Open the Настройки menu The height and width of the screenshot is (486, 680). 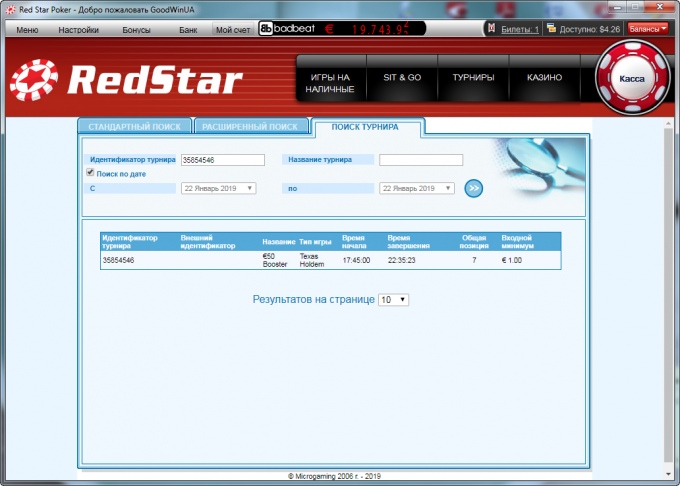point(78,30)
